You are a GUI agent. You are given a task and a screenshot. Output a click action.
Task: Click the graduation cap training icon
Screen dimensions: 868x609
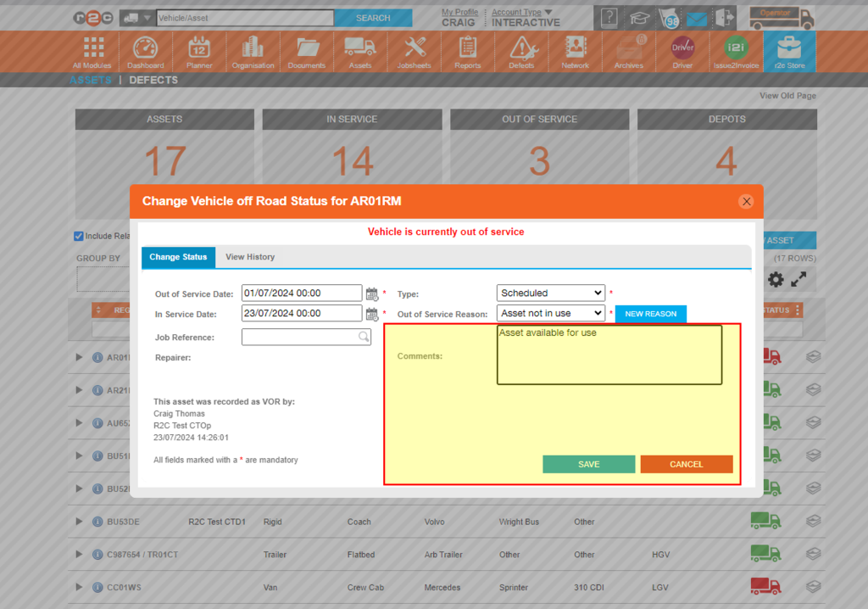pos(639,19)
